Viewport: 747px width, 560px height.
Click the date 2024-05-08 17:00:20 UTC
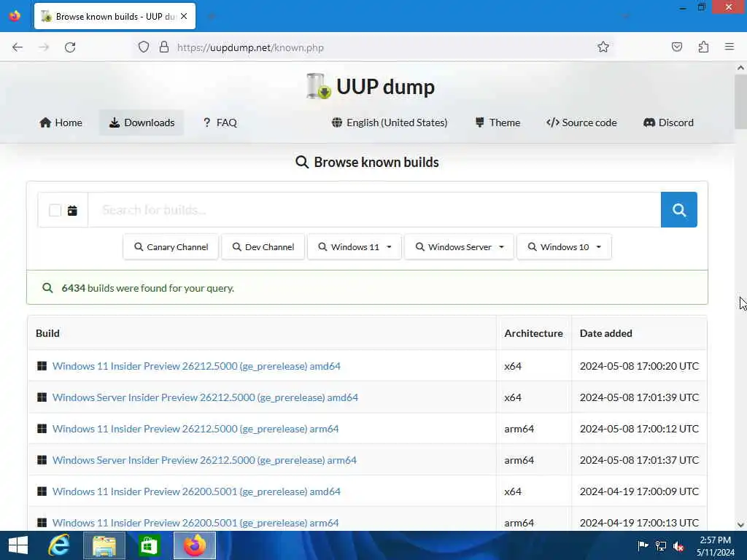639,366
